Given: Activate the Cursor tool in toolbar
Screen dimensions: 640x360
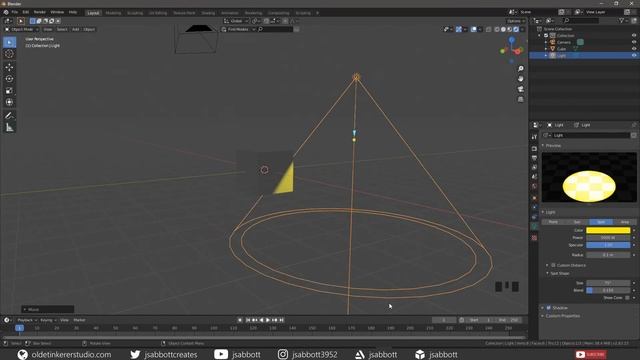Looking at the screenshot, I should 9,54.
